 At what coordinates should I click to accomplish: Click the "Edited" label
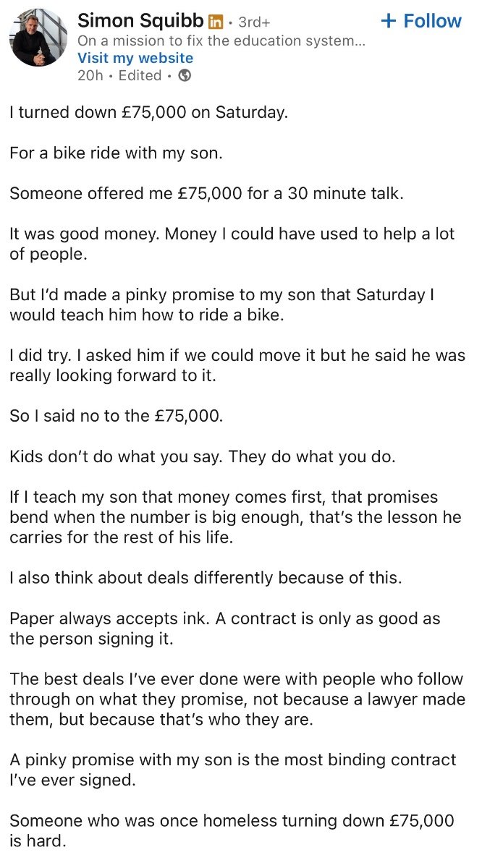tap(140, 75)
